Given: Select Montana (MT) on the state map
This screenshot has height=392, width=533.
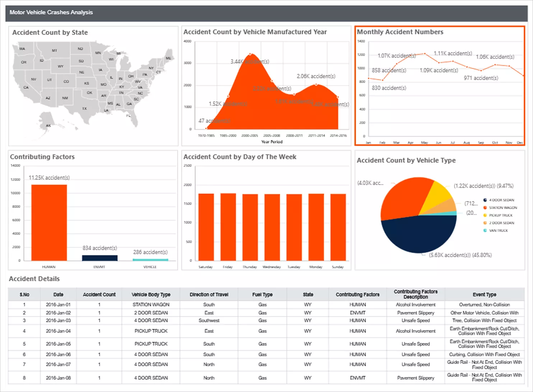Looking at the screenshot, I should click(54, 51).
